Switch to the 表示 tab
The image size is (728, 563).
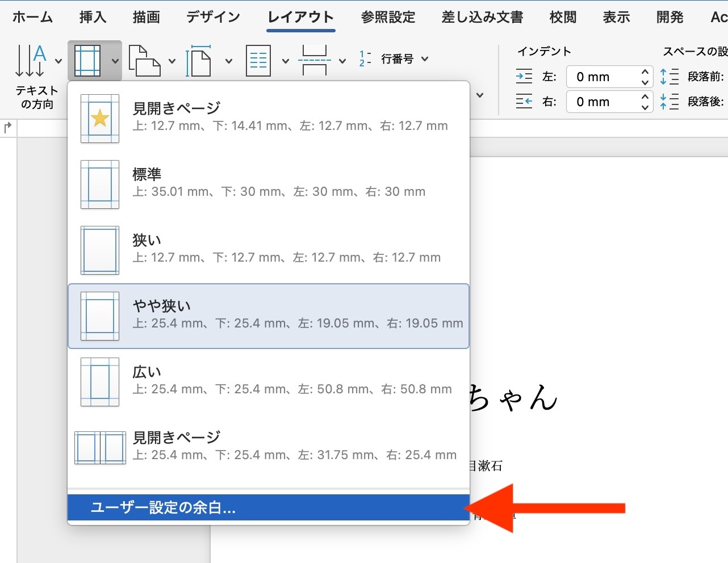pyautogui.click(x=617, y=17)
